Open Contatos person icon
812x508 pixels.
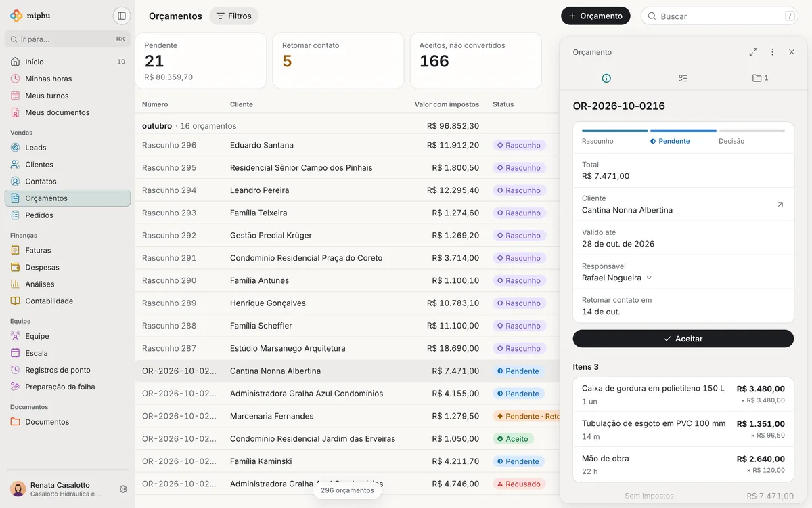click(x=16, y=182)
